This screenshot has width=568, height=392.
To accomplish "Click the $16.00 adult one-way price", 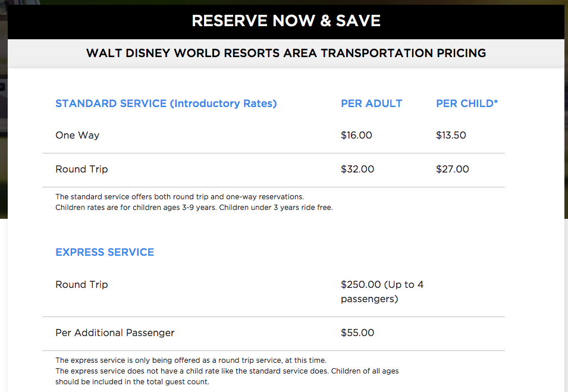I will 356,135.
